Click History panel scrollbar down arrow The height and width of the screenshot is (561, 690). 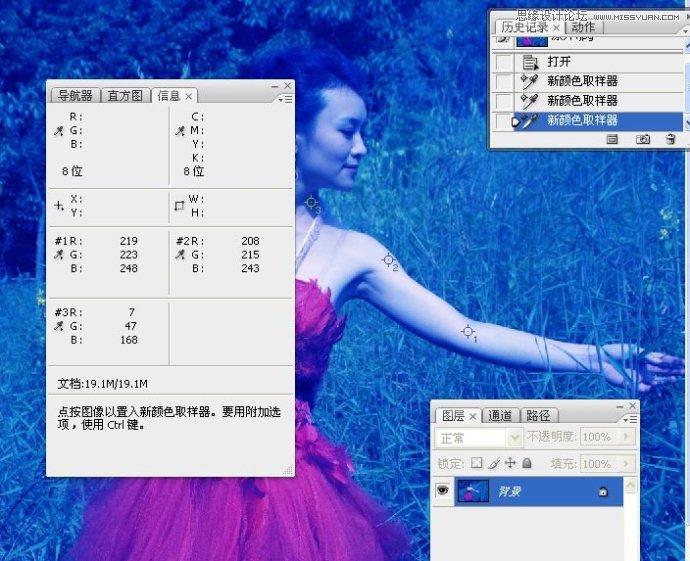(x=686, y=123)
